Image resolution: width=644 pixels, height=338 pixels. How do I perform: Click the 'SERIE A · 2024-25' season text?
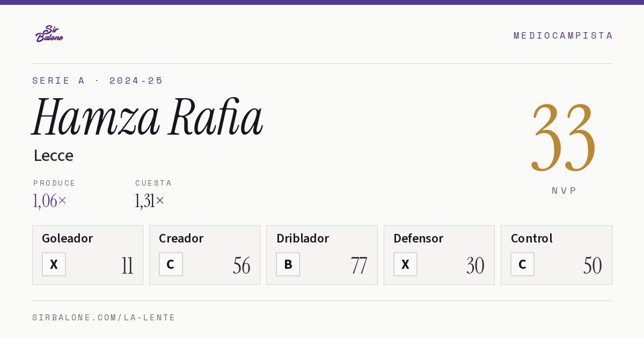pos(97,80)
